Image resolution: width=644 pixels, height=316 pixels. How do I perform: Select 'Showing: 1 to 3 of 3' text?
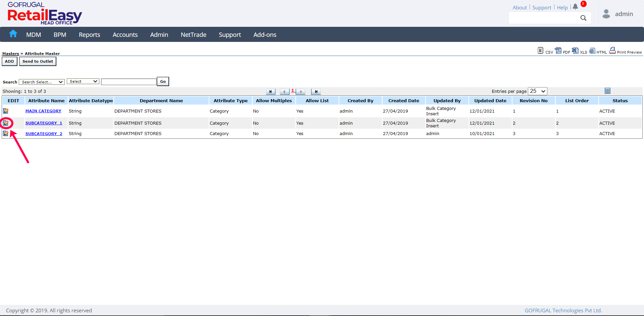[24, 91]
